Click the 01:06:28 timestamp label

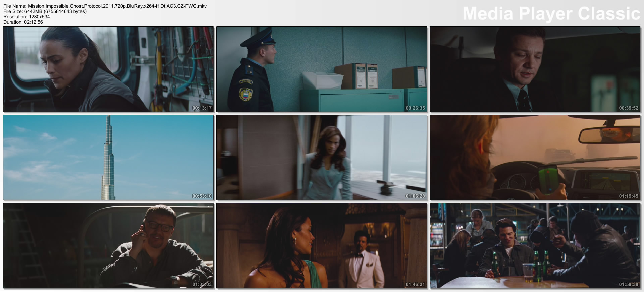pos(415,196)
